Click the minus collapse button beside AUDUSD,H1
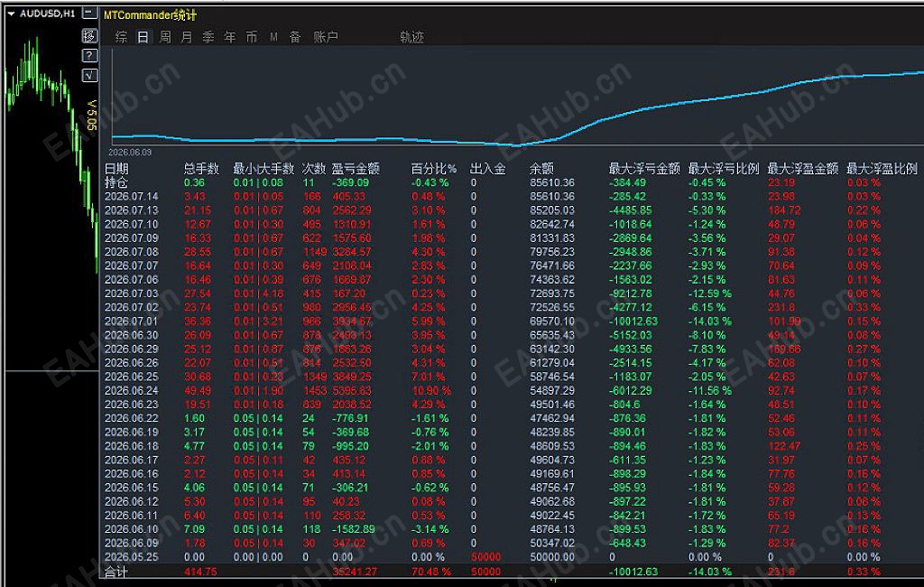The height and width of the screenshot is (587, 924). [89, 13]
